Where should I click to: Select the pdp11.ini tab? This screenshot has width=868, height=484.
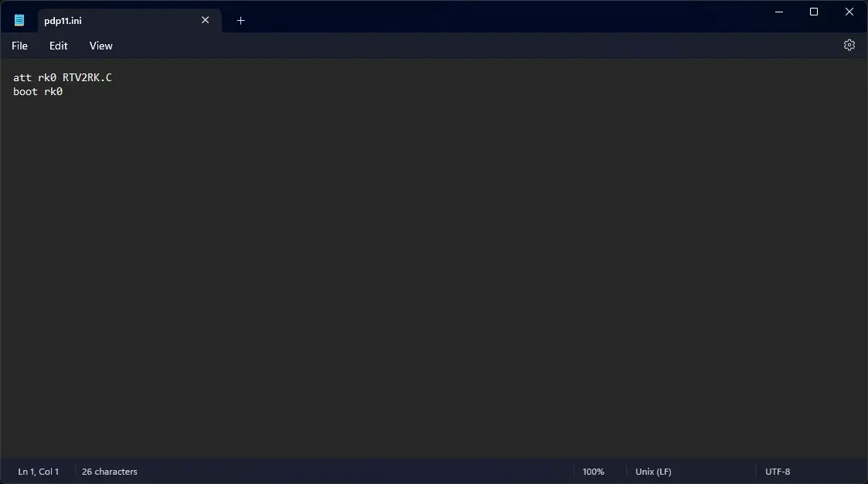pyautogui.click(x=130, y=21)
